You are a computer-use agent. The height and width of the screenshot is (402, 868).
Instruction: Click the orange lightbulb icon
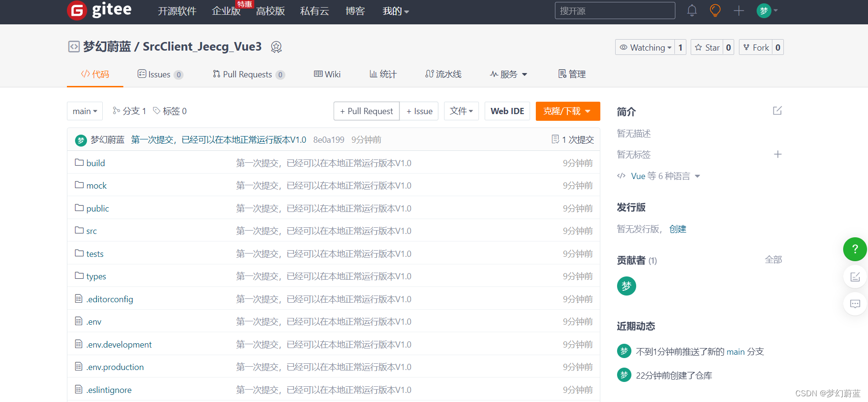coord(715,11)
